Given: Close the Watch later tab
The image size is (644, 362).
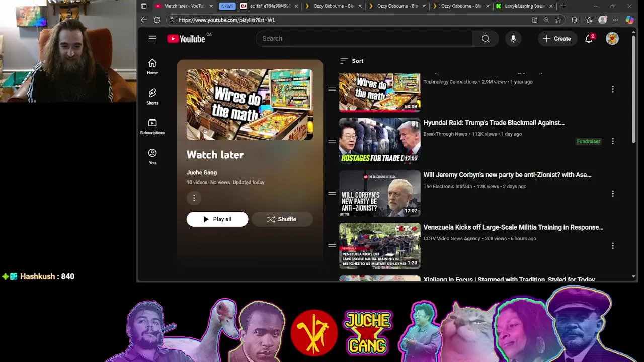Looking at the screenshot, I should (x=211, y=6).
